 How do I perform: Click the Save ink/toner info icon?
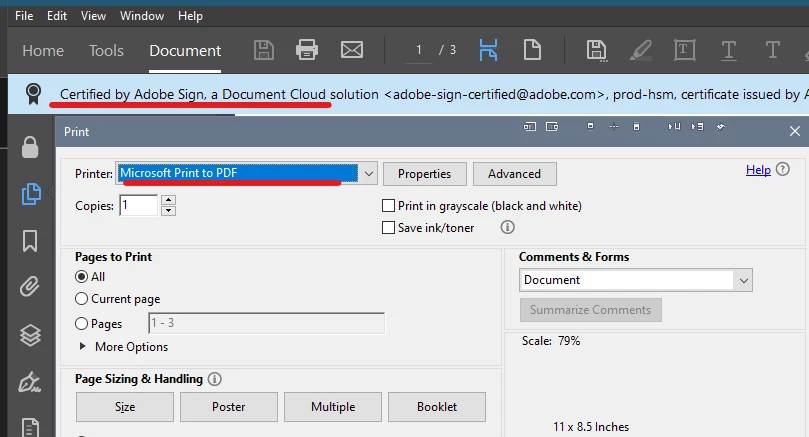[507, 227]
